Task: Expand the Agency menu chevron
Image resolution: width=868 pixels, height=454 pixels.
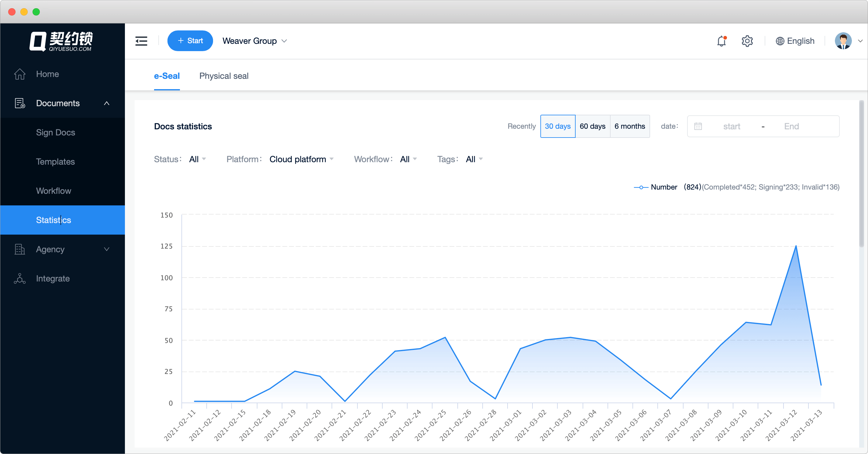Action: coord(106,249)
